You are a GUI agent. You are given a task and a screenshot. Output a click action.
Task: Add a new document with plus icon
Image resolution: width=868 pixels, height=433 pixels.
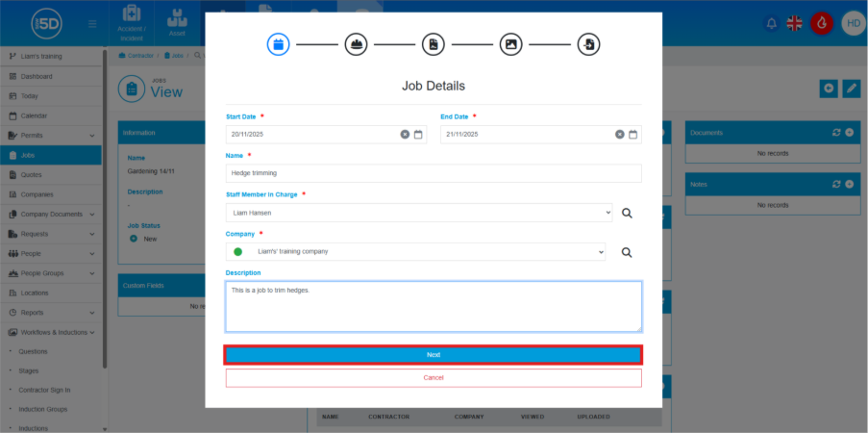click(x=849, y=132)
